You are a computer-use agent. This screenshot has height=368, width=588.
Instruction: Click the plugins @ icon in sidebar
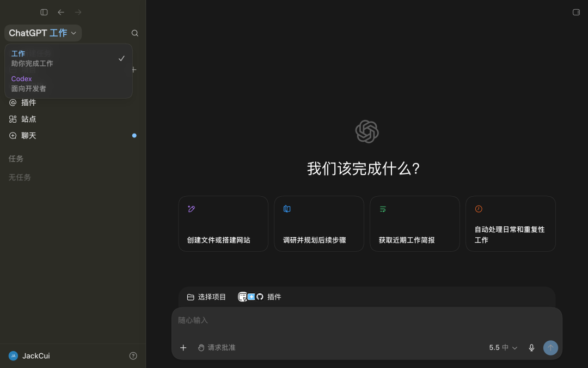point(13,102)
